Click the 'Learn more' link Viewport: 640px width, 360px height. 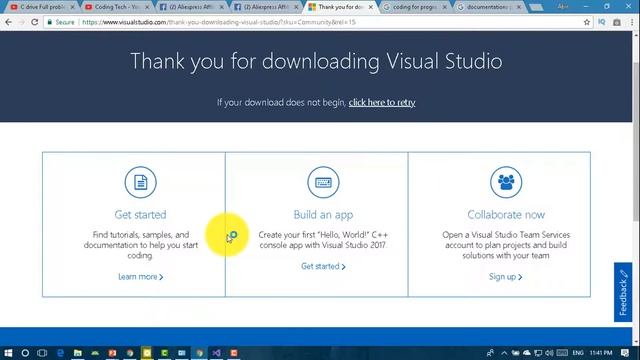[140, 277]
